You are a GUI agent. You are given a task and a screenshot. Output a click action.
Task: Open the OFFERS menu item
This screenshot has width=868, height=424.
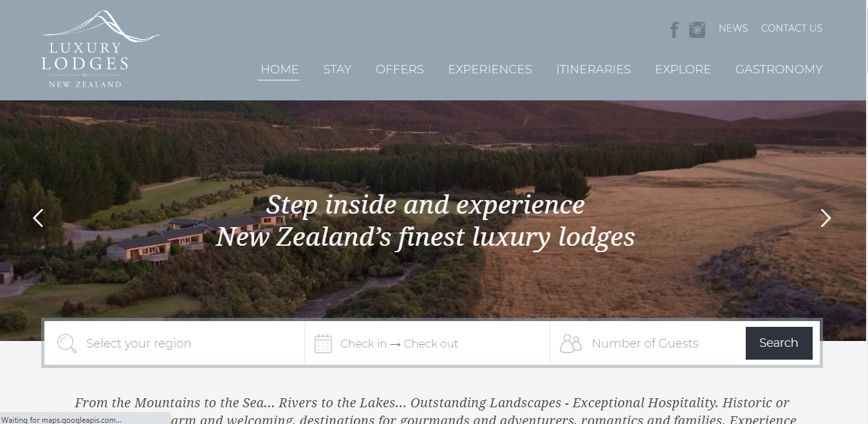click(x=400, y=69)
